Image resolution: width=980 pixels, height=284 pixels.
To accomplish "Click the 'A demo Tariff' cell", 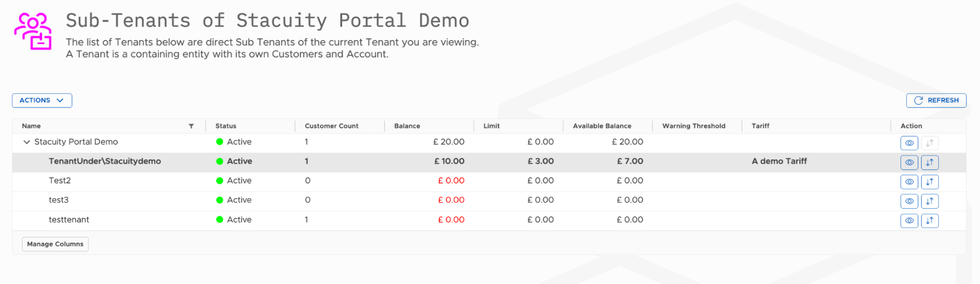I will (779, 161).
